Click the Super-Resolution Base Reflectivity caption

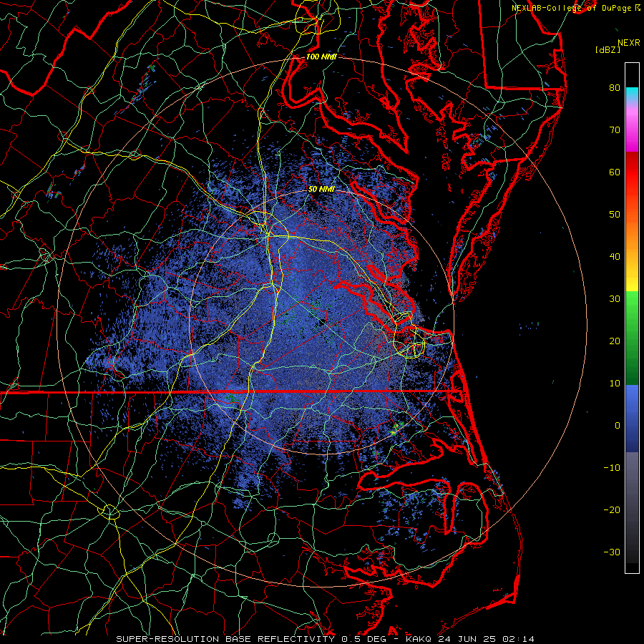click(326, 639)
